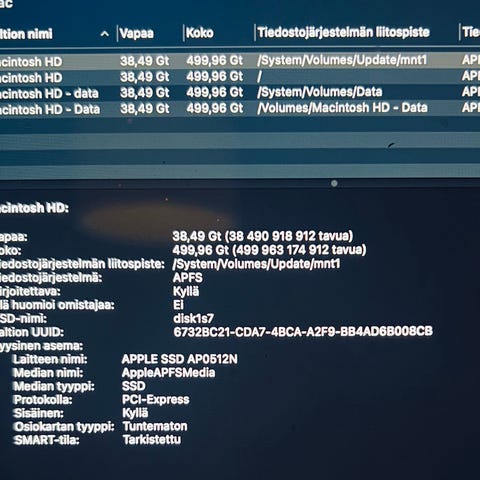Select the row mounted at /System/Volumes/Data

[x=240, y=92]
